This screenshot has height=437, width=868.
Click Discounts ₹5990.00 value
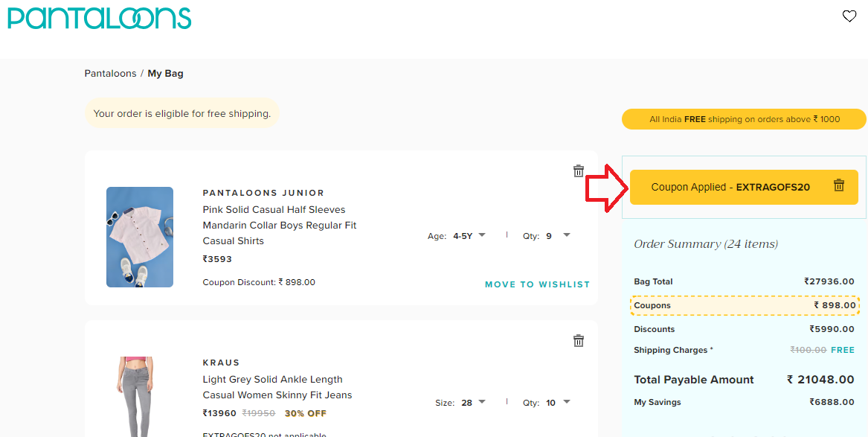point(832,329)
